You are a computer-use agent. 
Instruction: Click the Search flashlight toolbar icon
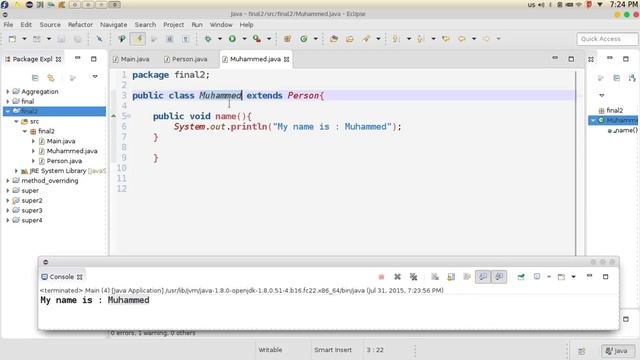[366, 39]
